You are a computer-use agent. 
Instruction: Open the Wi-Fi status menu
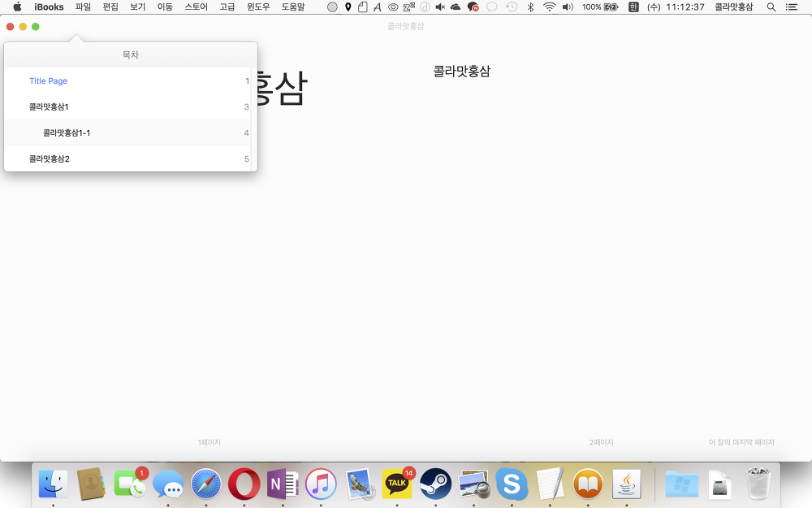(x=550, y=7)
